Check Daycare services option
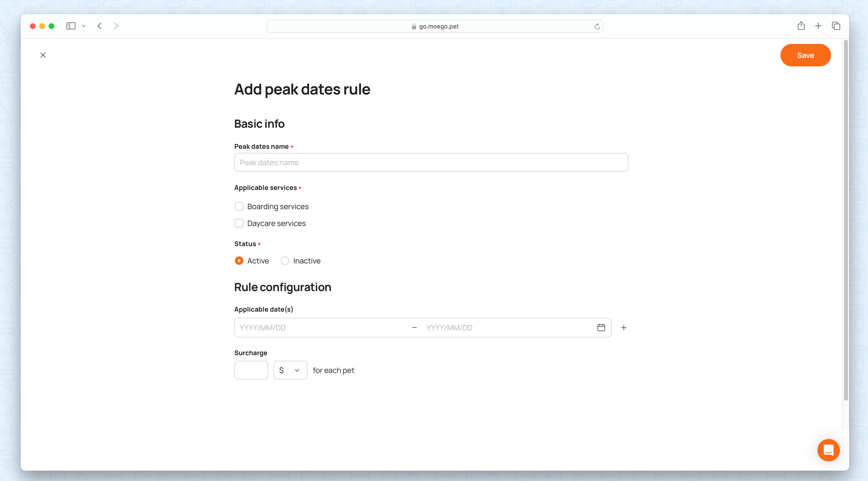Viewport: 868px width, 481px height. pos(239,223)
